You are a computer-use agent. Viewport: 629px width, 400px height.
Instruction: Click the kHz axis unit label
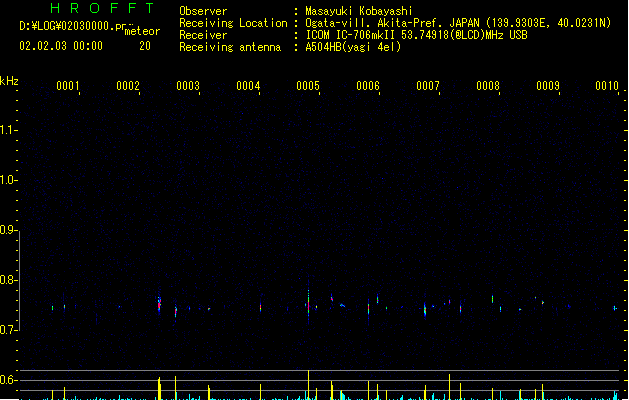pyautogui.click(x=9, y=81)
